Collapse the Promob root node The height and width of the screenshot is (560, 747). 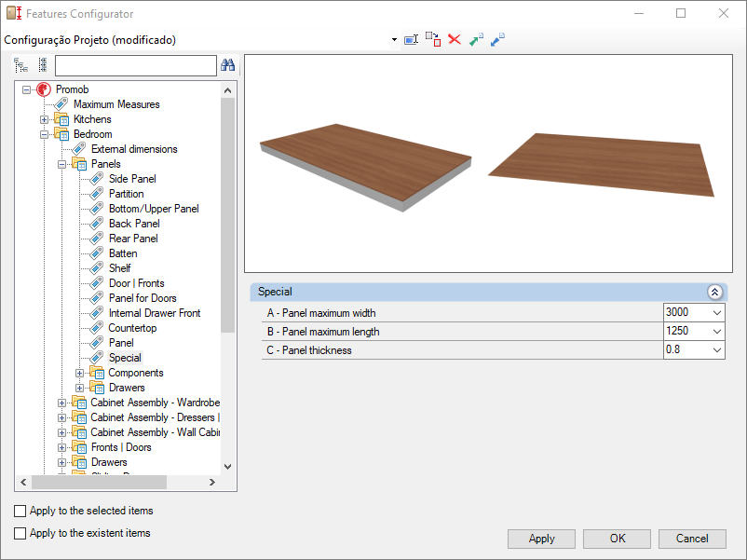(x=27, y=89)
